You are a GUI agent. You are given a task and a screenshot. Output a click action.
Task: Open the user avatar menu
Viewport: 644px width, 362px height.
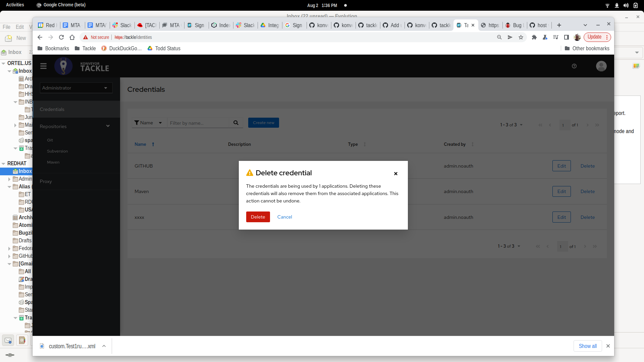[601, 66]
